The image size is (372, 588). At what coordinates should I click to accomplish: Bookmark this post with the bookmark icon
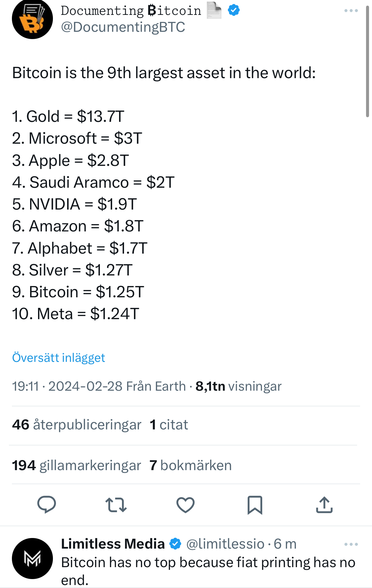[255, 505]
